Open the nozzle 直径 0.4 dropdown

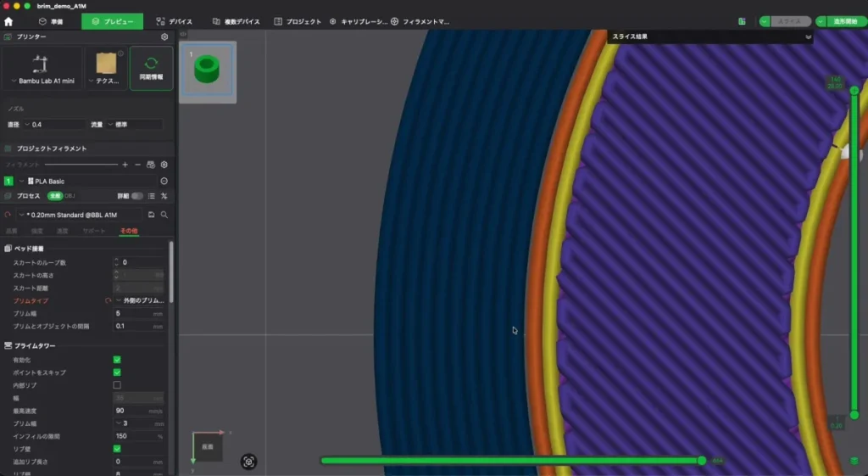(x=53, y=125)
